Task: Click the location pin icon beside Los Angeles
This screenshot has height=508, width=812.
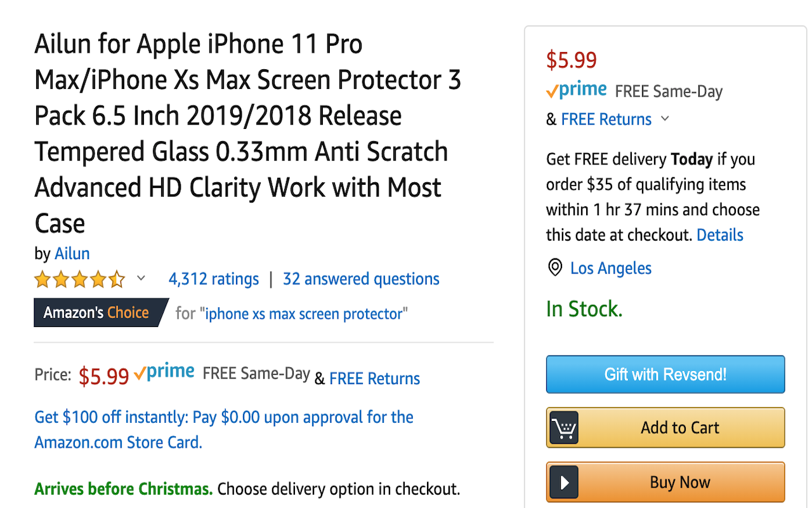Action: click(555, 268)
